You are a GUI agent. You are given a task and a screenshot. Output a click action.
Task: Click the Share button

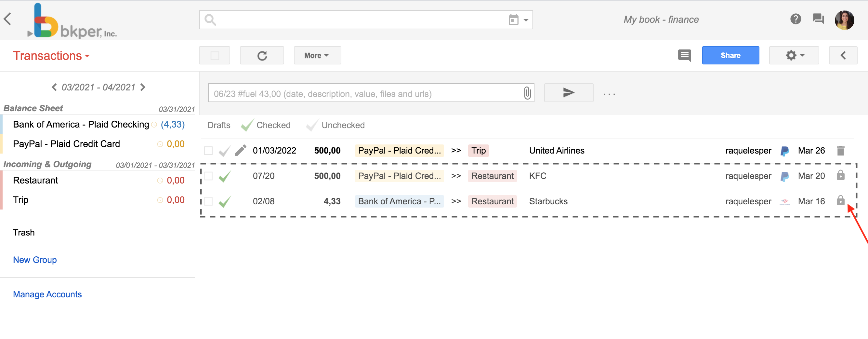coord(730,55)
